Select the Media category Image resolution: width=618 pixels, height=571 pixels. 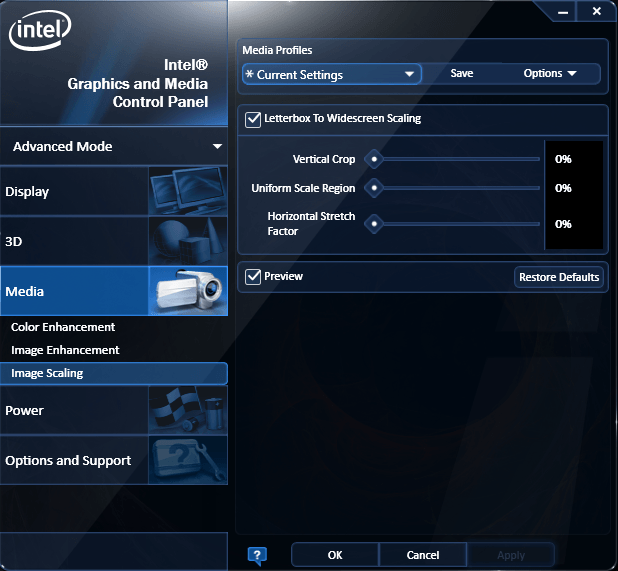point(114,291)
